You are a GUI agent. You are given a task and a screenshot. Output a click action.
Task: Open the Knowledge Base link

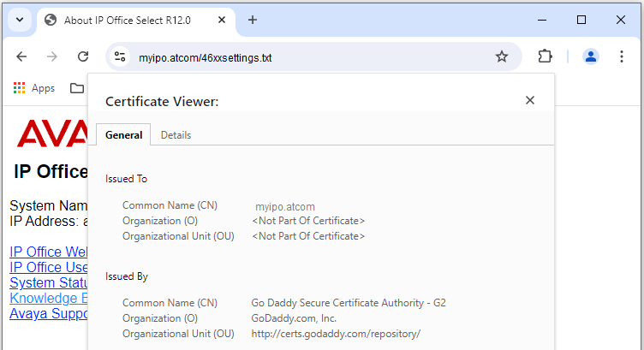tap(49, 299)
